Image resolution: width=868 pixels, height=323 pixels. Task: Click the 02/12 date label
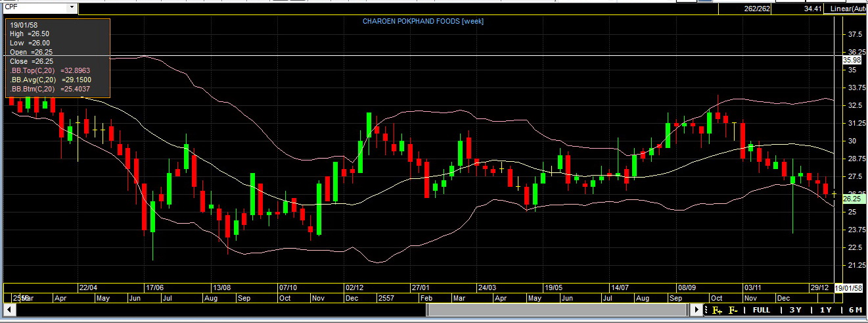(x=354, y=287)
